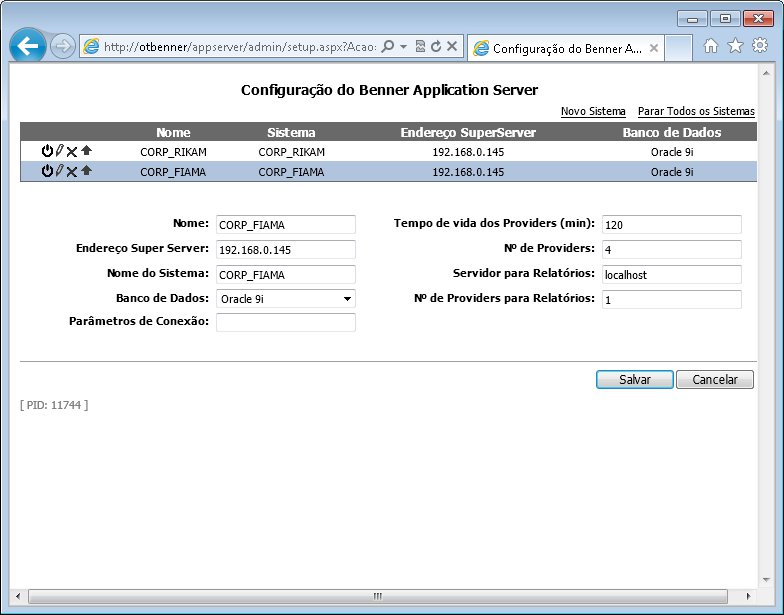Click the Salvar button
784x615 pixels.
coord(634,380)
